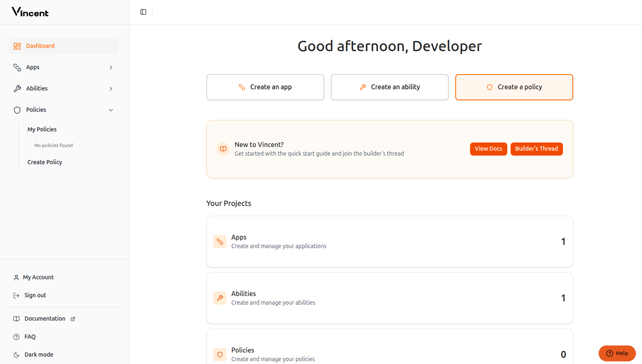Open the Apps menu item
Screen dimensions: 642x364
(x=63, y=68)
